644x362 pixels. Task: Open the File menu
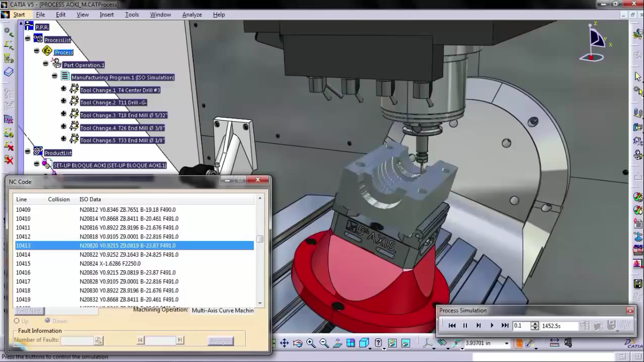pyautogui.click(x=40, y=15)
